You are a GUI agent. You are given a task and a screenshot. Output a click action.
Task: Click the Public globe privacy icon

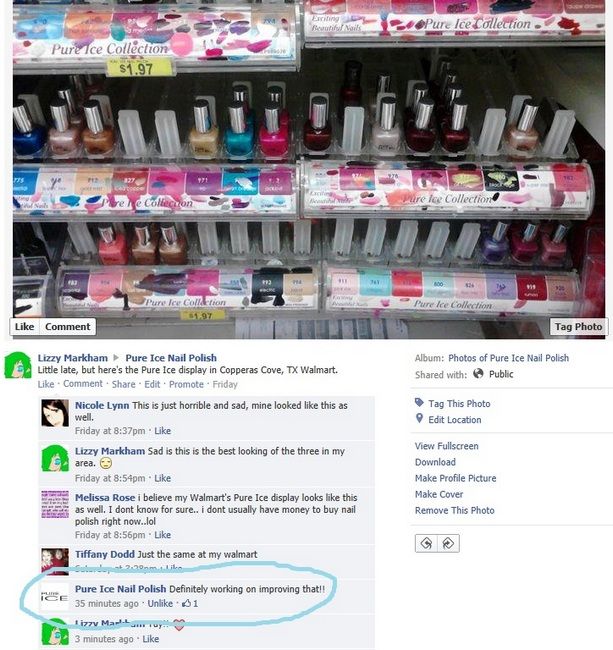click(478, 374)
